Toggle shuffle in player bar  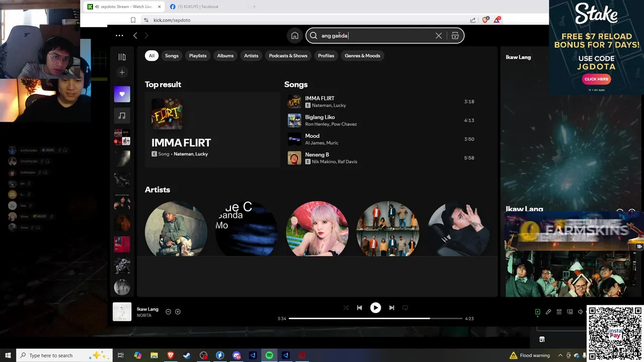pos(346,308)
